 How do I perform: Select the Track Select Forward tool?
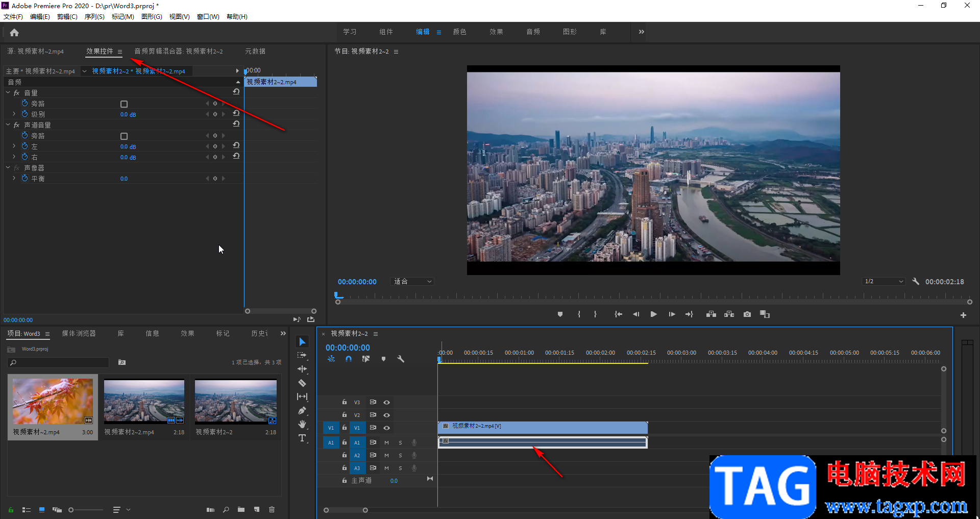point(302,355)
